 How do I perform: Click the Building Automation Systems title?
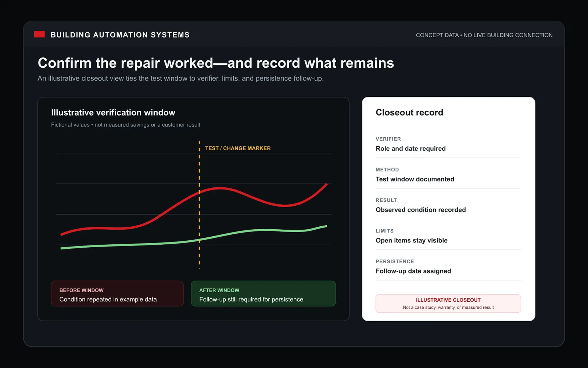coord(120,35)
